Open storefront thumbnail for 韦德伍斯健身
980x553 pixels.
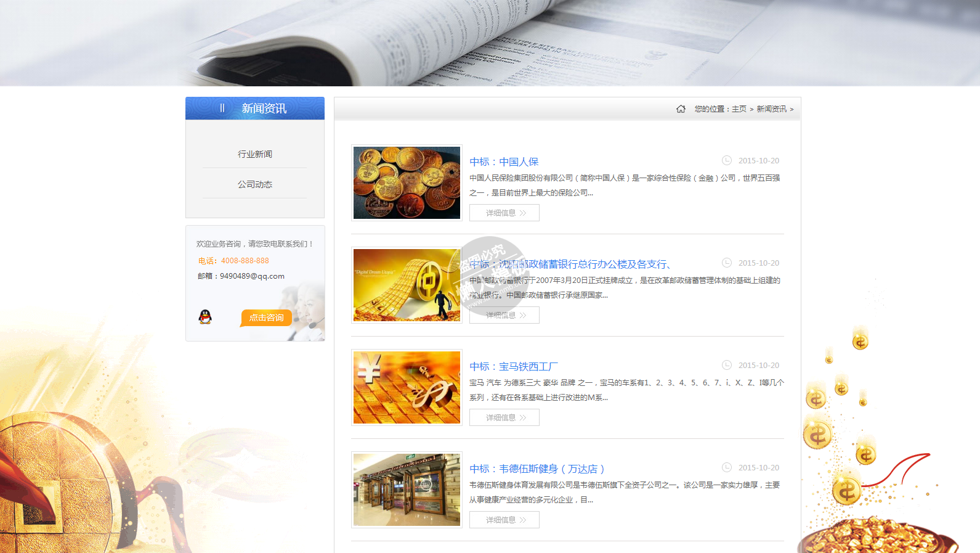407,490
